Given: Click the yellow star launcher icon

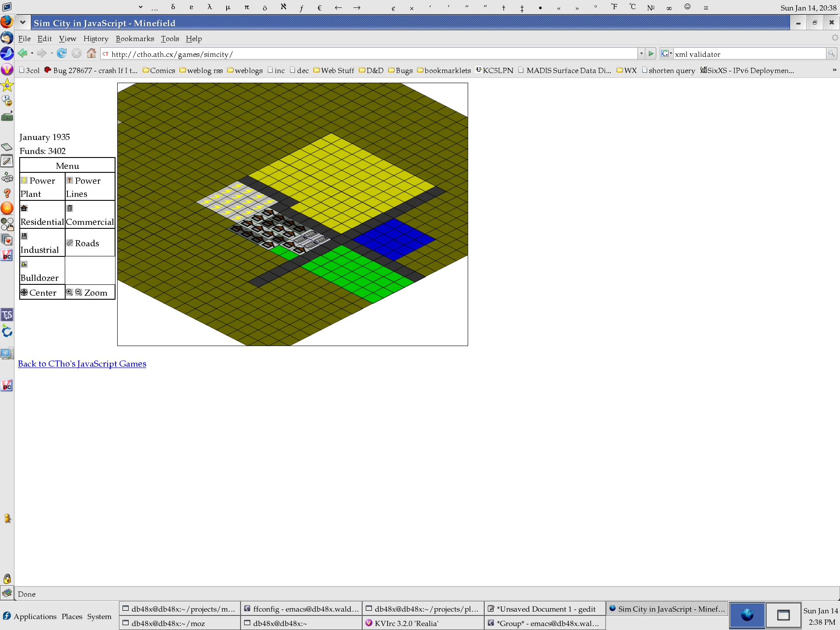Looking at the screenshot, I should point(7,85).
